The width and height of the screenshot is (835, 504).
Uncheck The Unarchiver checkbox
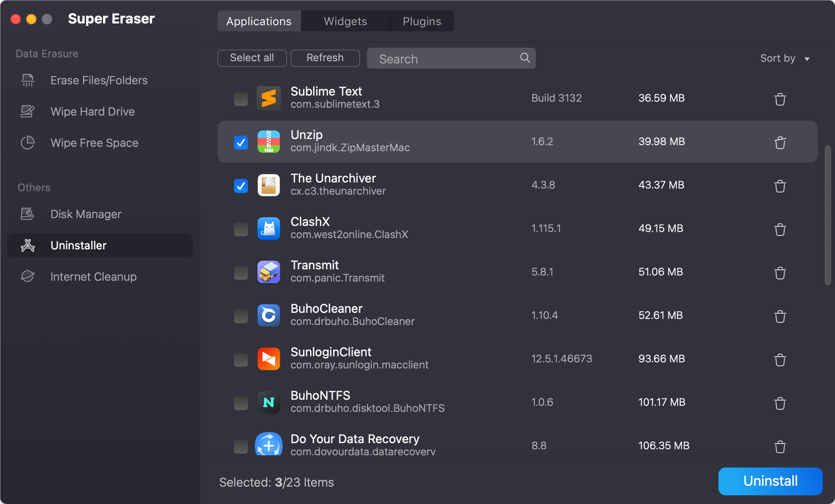coord(240,186)
